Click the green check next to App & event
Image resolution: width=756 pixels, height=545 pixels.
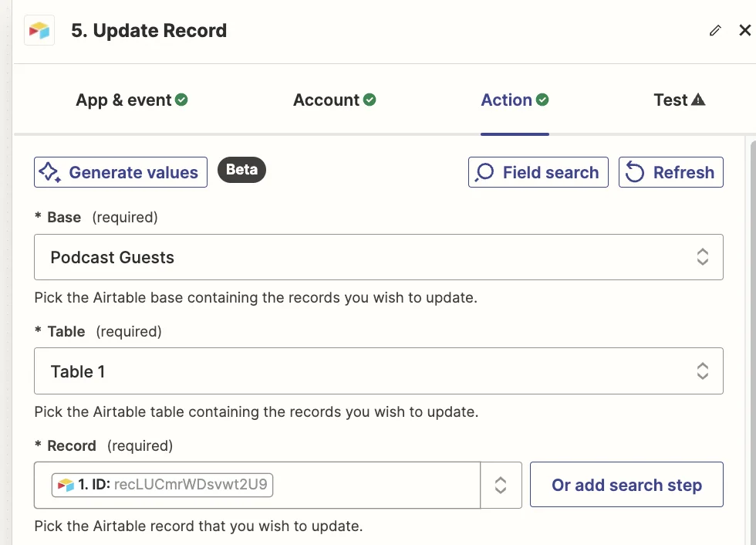pos(181,100)
